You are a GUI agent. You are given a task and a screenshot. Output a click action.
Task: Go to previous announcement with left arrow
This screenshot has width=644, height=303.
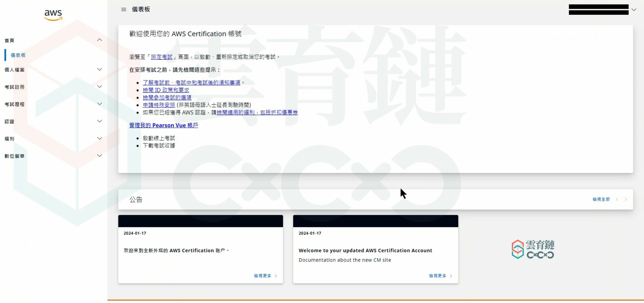[x=617, y=199]
